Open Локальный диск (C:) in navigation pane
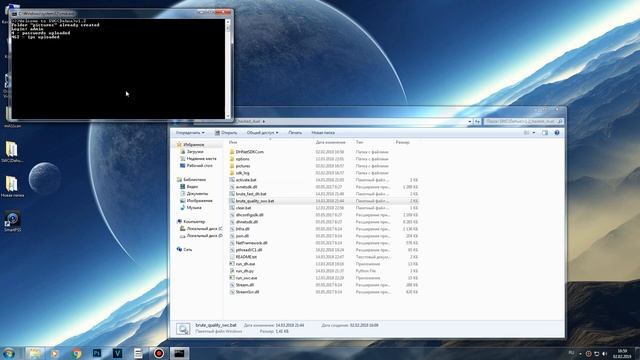Screen dimensions: 640x360 204,229
